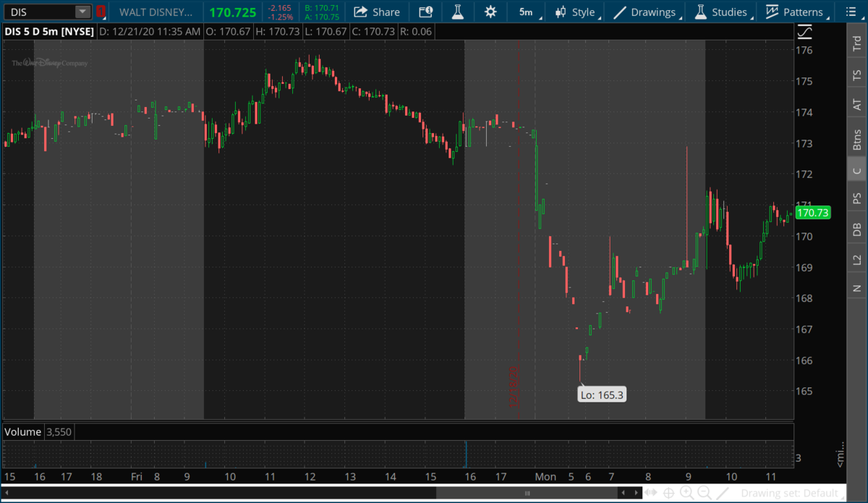Click the red indicator next to symbol box
868x503 pixels.
tap(101, 12)
